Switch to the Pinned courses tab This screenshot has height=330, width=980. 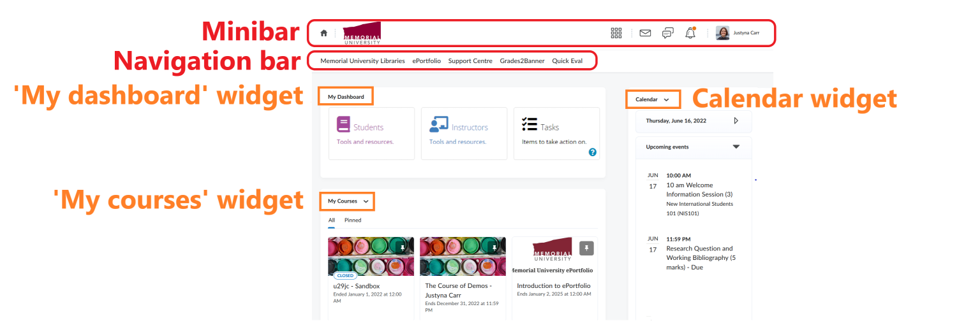tap(353, 220)
